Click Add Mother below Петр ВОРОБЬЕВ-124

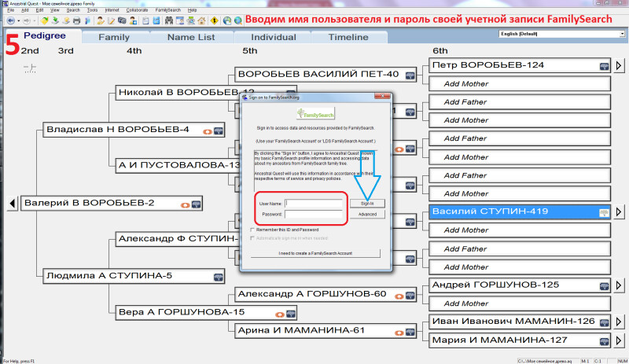click(520, 84)
